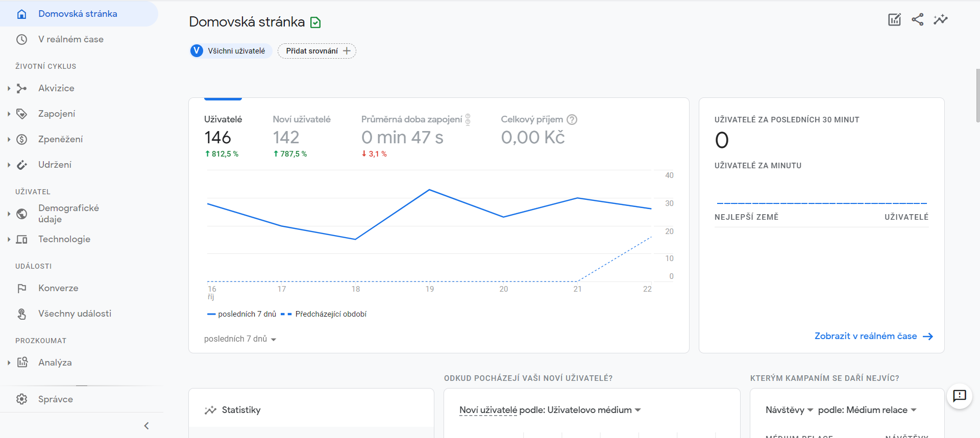Expand the Zpeněžení section arrow
Screen dimensions: 980x438
(x=9, y=139)
